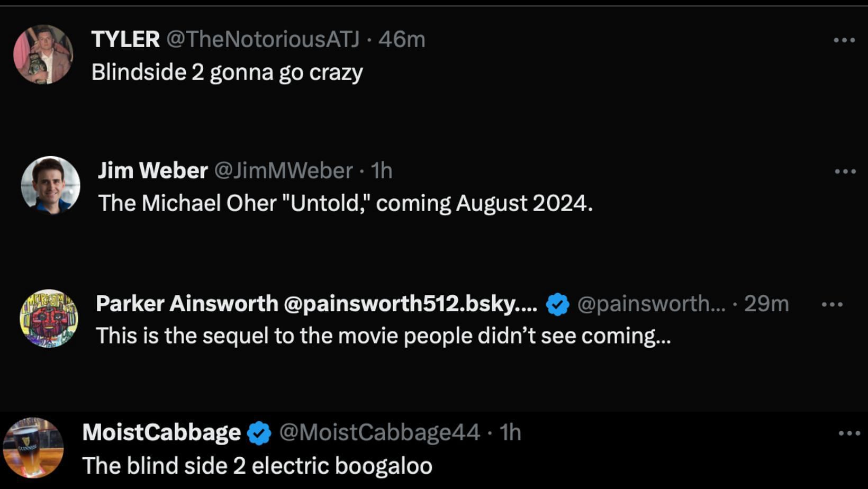This screenshot has width=868, height=489.
Task: Open TYLER's profile picture
Action: tap(43, 55)
